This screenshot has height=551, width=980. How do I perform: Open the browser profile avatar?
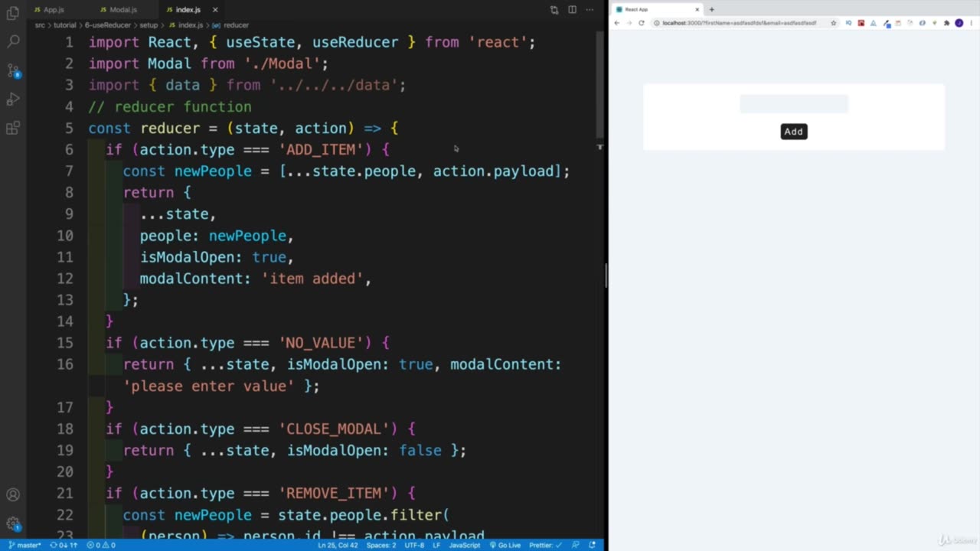(959, 23)
